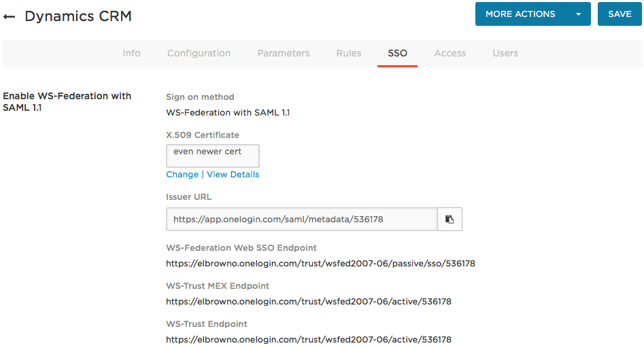Click the 'Sign on method' label

pos(200,97)
